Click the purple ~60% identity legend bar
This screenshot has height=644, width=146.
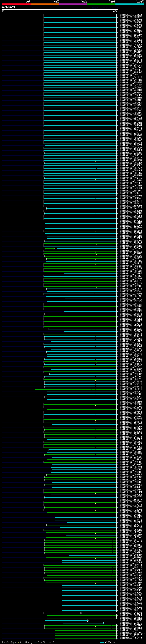point(73,4)
